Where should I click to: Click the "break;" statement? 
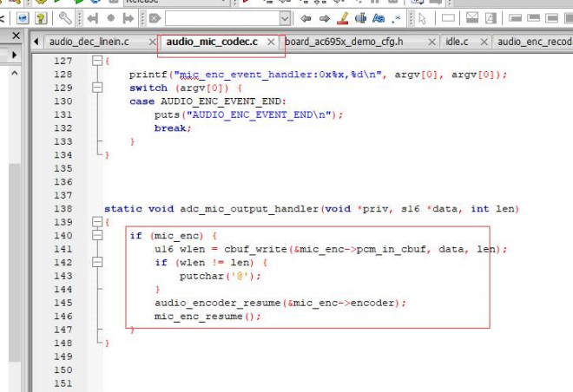point(173,128)
